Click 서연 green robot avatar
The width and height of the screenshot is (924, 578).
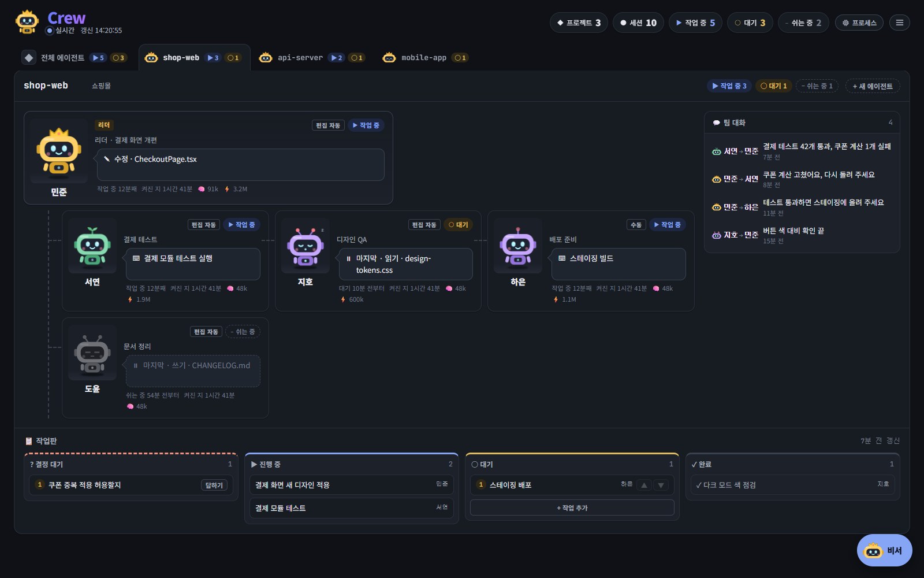click(92, 246)
